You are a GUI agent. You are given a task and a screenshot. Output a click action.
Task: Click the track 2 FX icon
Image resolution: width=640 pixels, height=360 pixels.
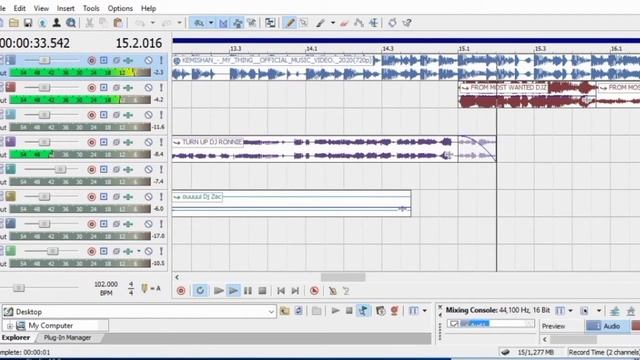[128, 88]
